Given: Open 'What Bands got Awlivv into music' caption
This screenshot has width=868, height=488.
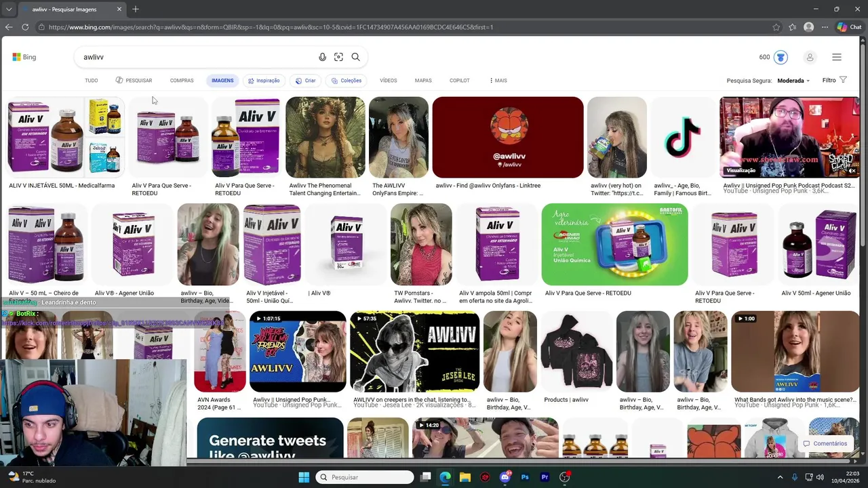Looking at the screenshot, I should (795, 400).
